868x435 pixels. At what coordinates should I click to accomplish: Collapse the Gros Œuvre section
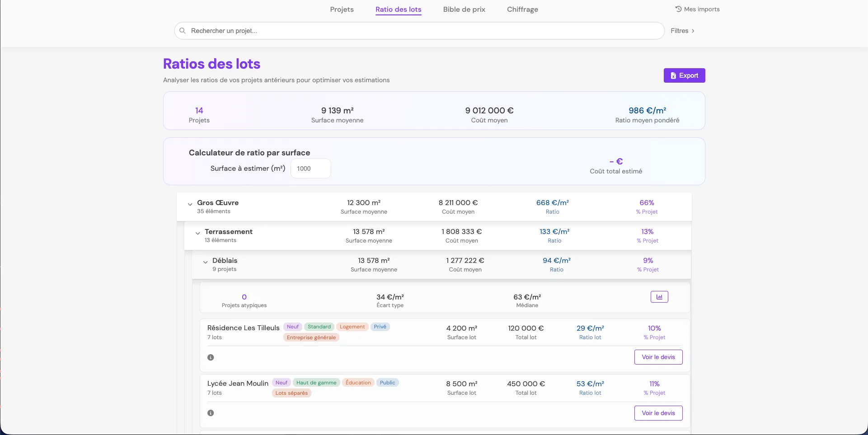[190, 205]
